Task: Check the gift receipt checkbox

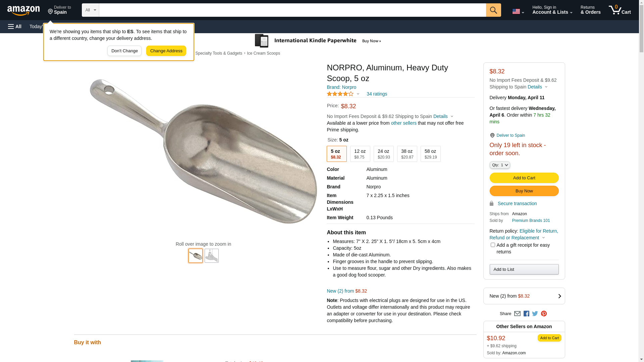Action: 493,245
